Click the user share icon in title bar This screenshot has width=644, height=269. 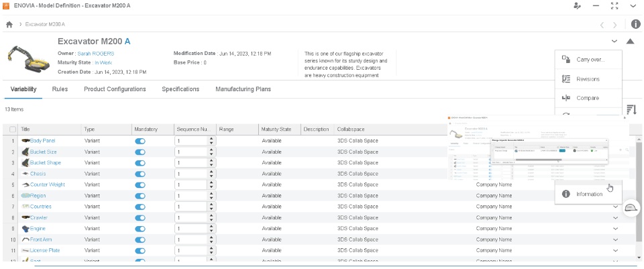[x=577, y=6]
